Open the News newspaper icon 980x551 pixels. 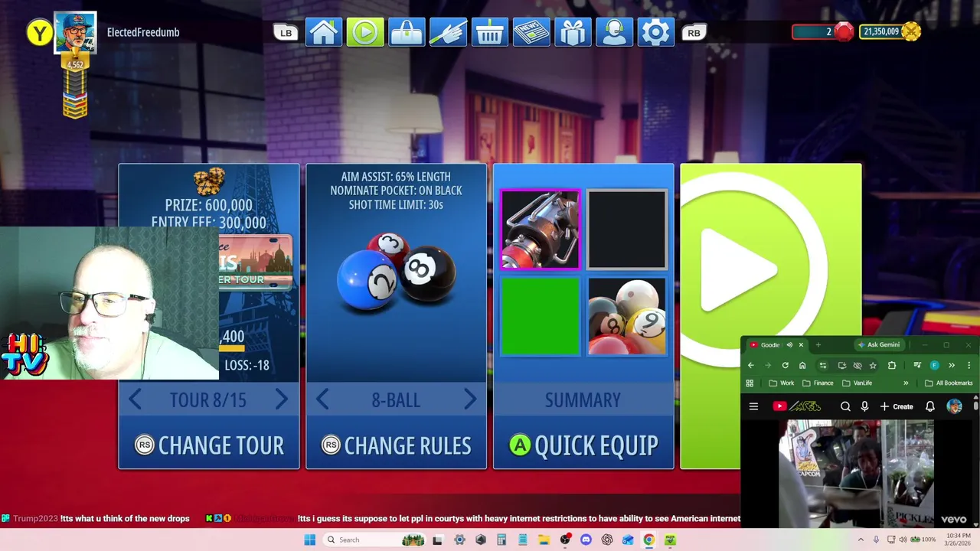coord(531,32)
